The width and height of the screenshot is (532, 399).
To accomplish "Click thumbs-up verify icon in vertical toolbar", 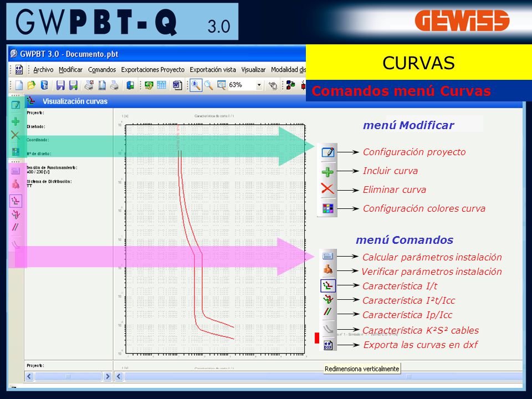I will click(x=16, y=184).
